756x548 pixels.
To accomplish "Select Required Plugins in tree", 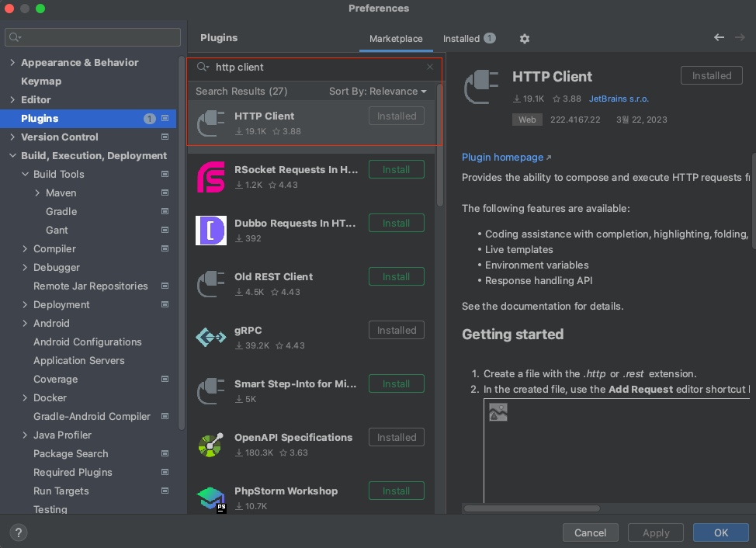I will coord(73,473).
